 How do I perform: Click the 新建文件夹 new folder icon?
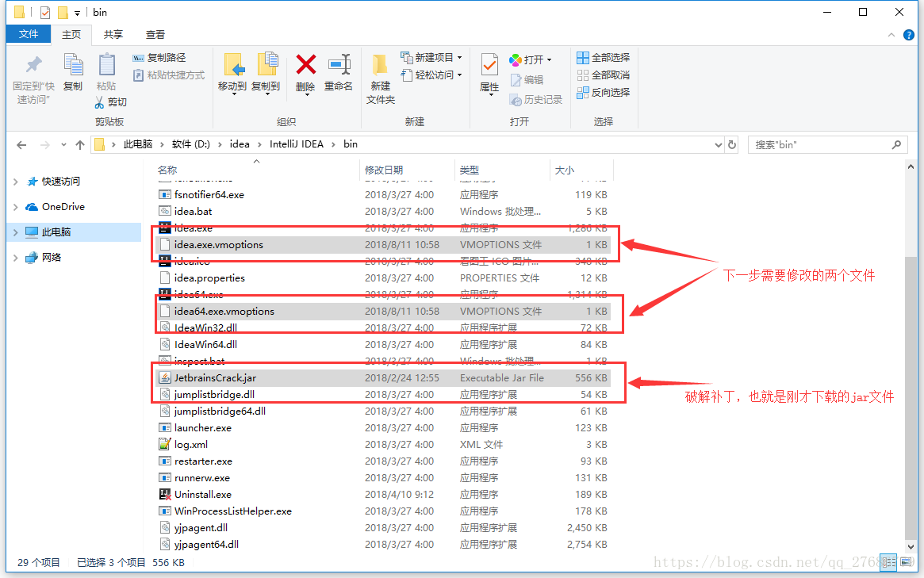pyautogui.click(x=380, y=65)
